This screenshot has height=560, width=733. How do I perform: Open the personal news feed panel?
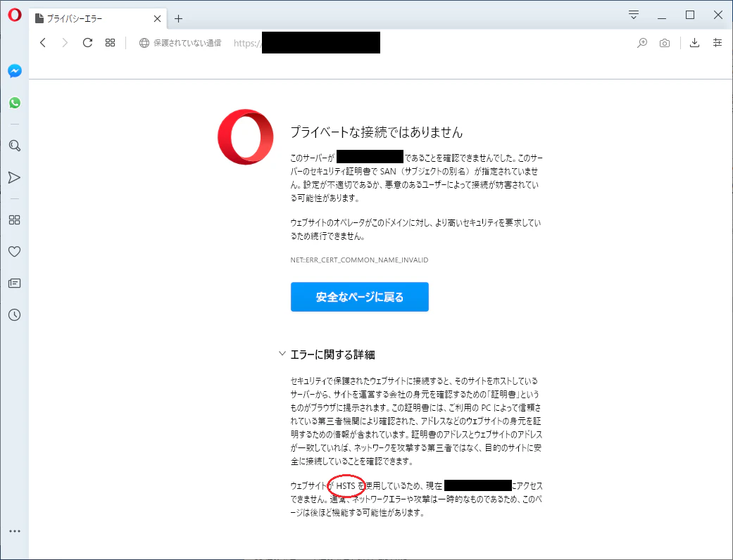pos(14,283)
